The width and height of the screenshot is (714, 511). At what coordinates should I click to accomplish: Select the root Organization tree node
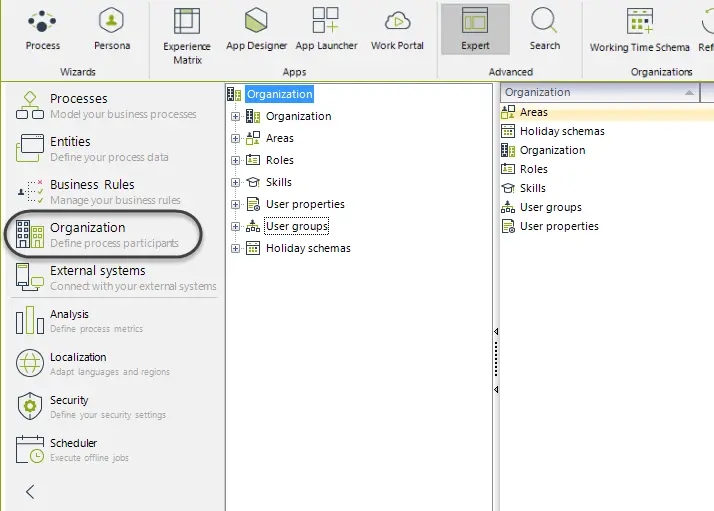280,94
